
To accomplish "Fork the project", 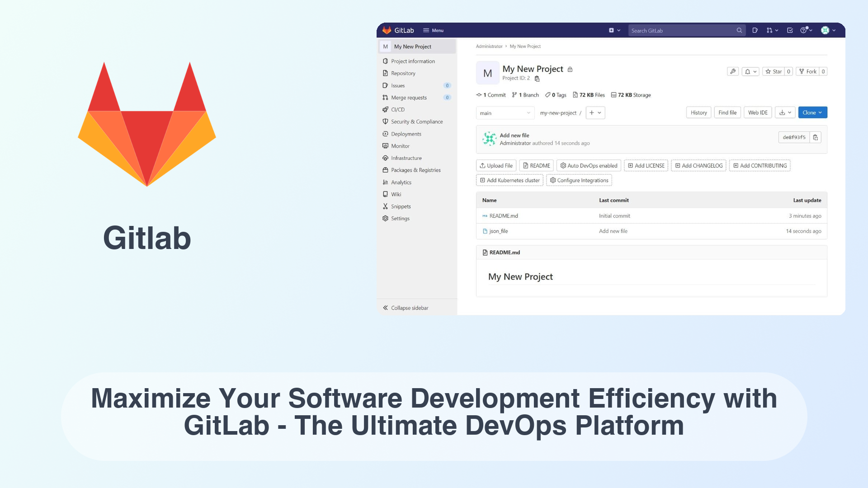I will tap(807, 71).
